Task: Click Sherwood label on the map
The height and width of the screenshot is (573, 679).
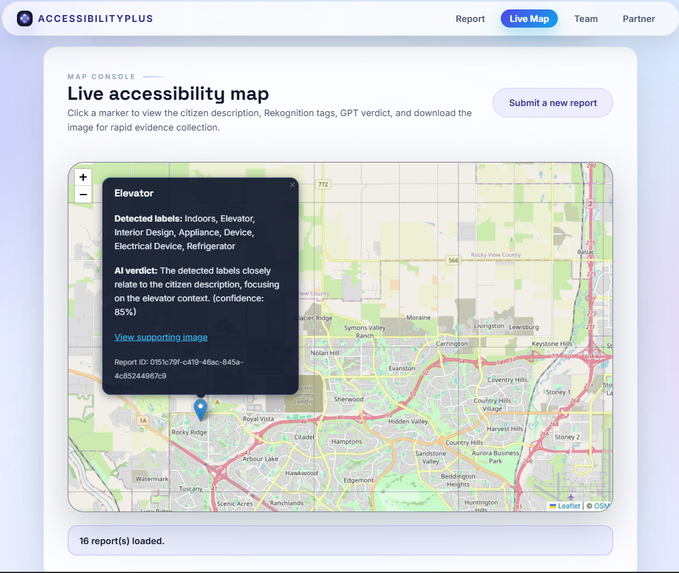Action: 349,399
